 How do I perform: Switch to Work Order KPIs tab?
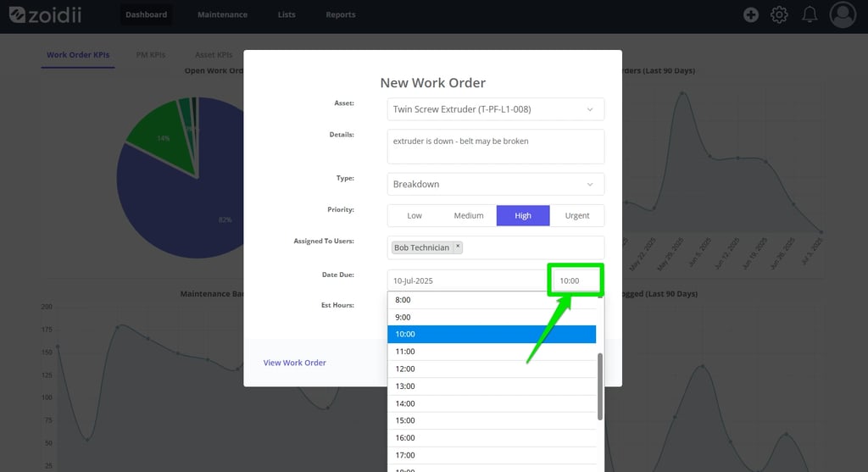[78, 55]
